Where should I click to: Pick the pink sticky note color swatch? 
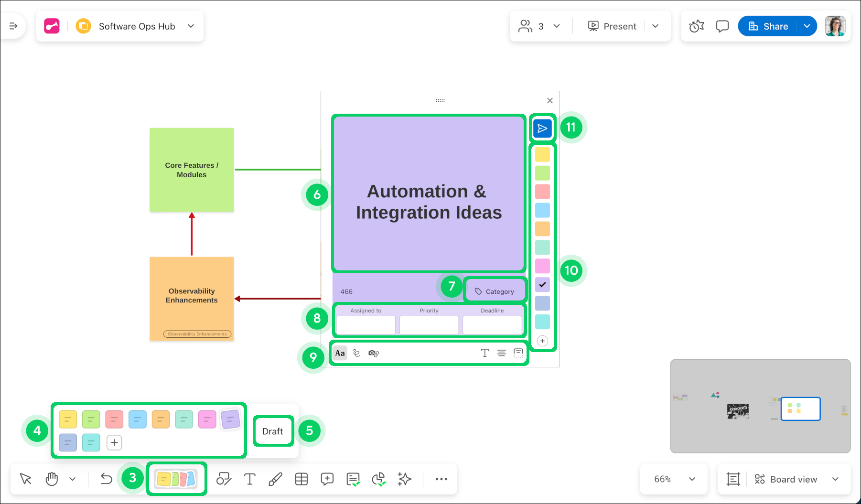point(207,419)
